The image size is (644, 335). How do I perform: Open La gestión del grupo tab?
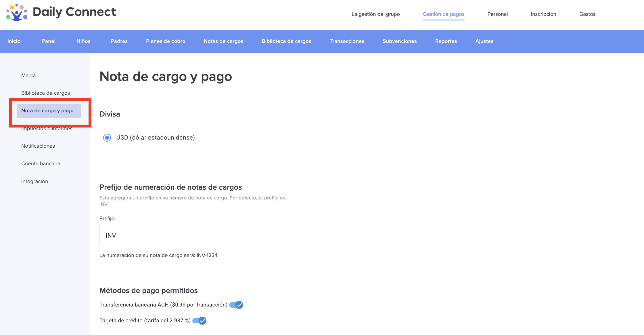pos(375,14)
